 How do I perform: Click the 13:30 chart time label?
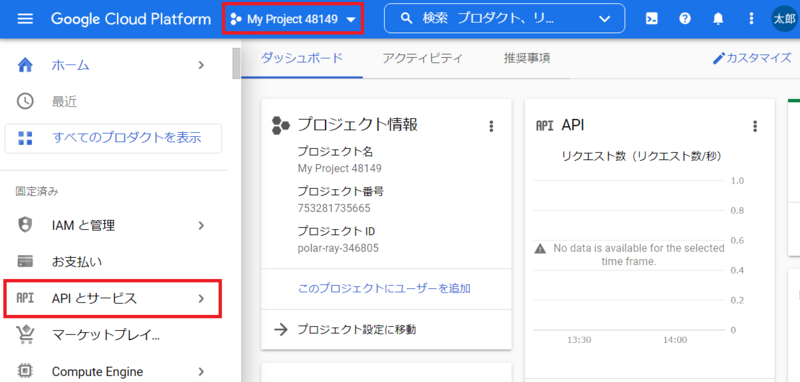point(579,340)
